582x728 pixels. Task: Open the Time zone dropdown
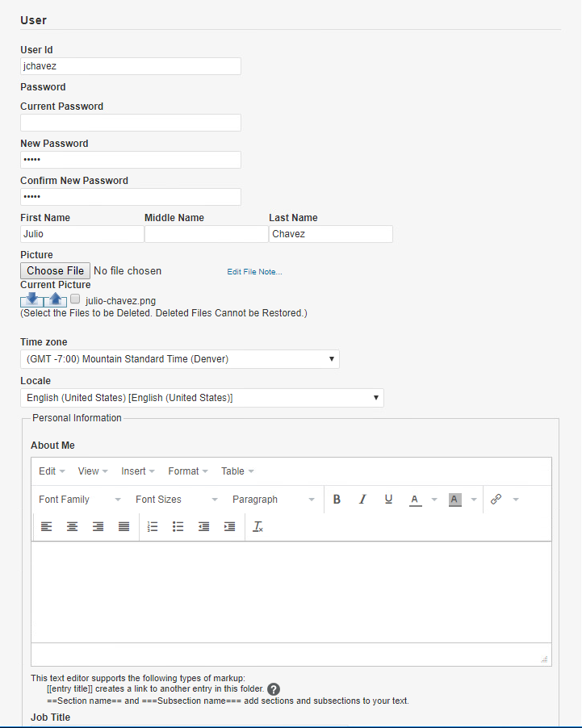179,359
